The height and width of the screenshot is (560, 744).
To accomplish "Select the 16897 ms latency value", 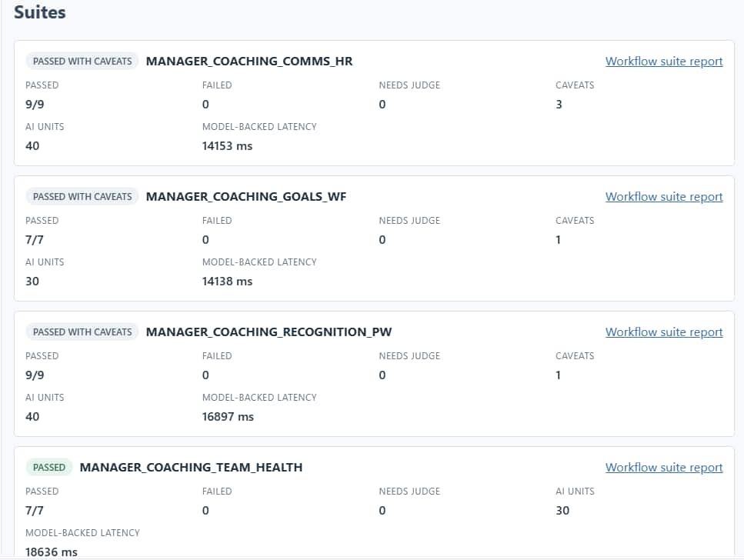I will (228, 417).
